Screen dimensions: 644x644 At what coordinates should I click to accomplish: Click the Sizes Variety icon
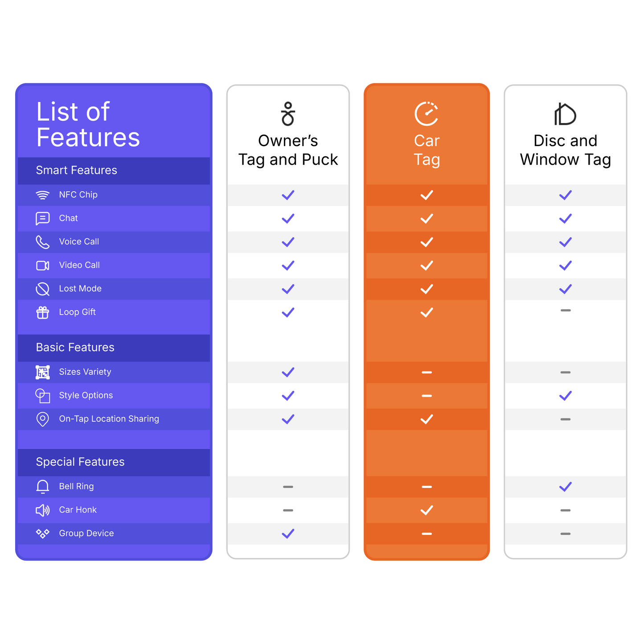pos(43,372)
